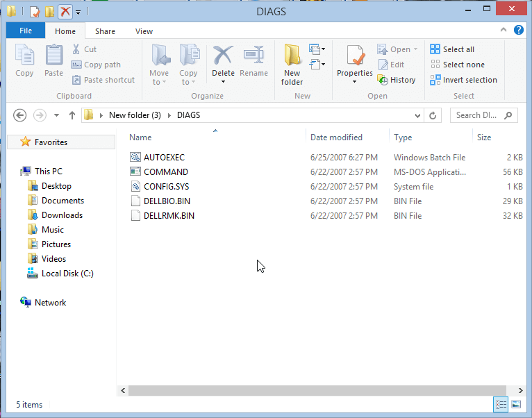The width and height of the screenshot is (532, 418).
Task: Create a New folder from ribbon
Action: coord(292,65)
